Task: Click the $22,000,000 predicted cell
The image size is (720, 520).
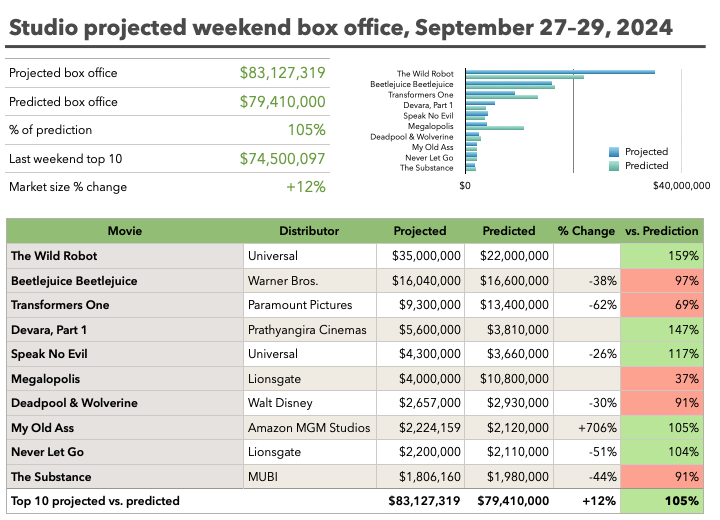Action: pos(509,256)
